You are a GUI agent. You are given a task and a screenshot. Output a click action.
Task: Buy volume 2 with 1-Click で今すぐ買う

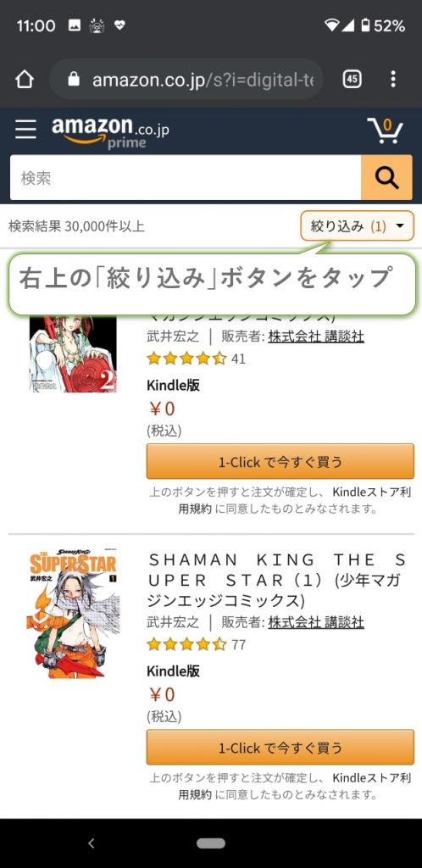pyautogui.click(x=280, y=461)
